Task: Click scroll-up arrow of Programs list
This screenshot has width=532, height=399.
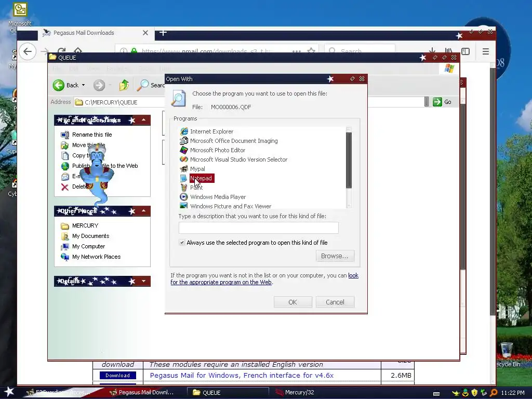Action: pyautogui.click(x=349, y=129)
